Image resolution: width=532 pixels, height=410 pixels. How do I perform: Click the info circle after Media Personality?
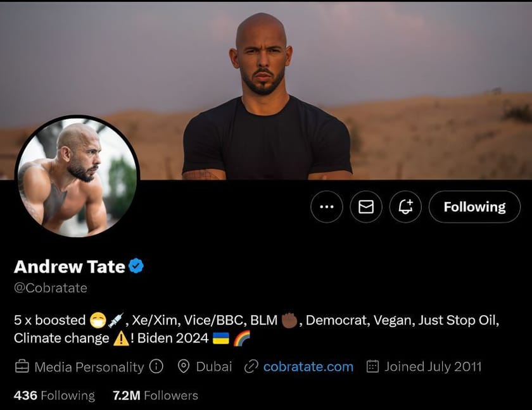point(156,366)
